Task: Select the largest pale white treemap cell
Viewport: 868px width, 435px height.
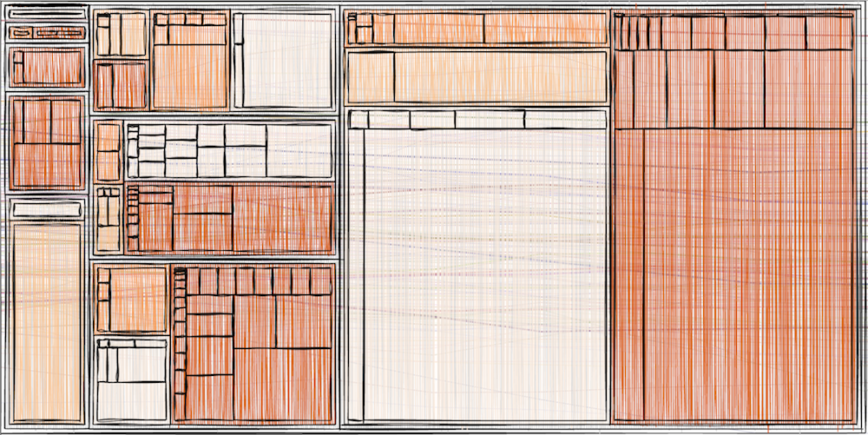Action: [x=485, y=274]
